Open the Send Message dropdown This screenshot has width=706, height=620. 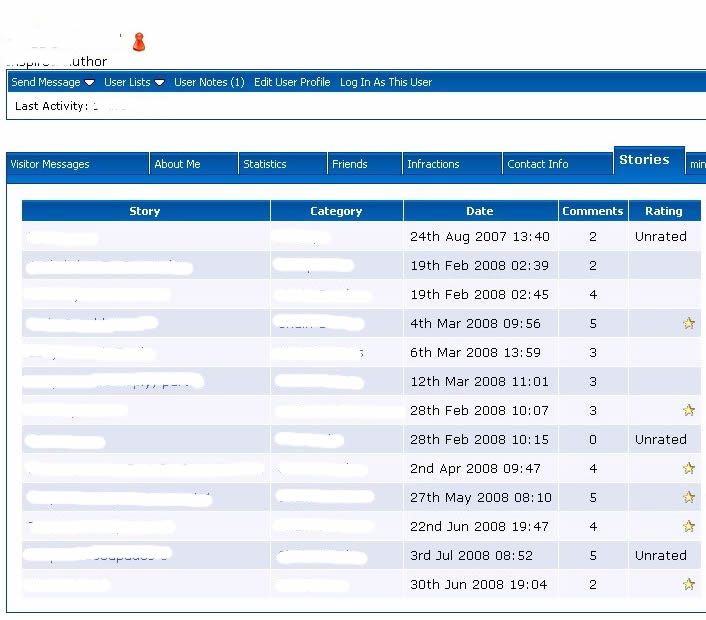click(x=53, y=82)
